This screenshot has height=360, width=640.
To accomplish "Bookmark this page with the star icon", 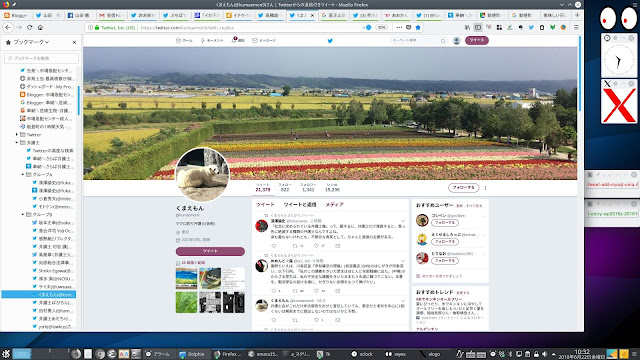I will click(418, 27).
